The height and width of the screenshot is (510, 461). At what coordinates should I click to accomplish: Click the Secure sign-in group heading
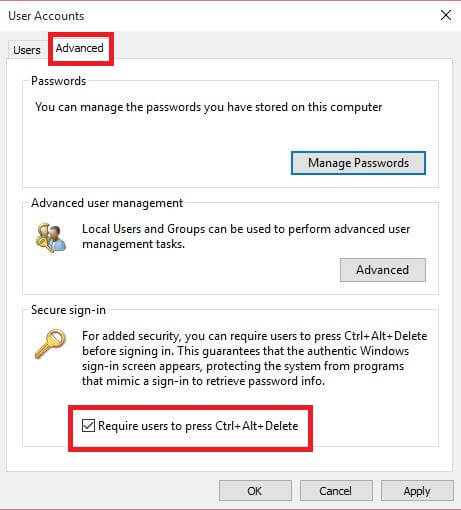point(68,310)
